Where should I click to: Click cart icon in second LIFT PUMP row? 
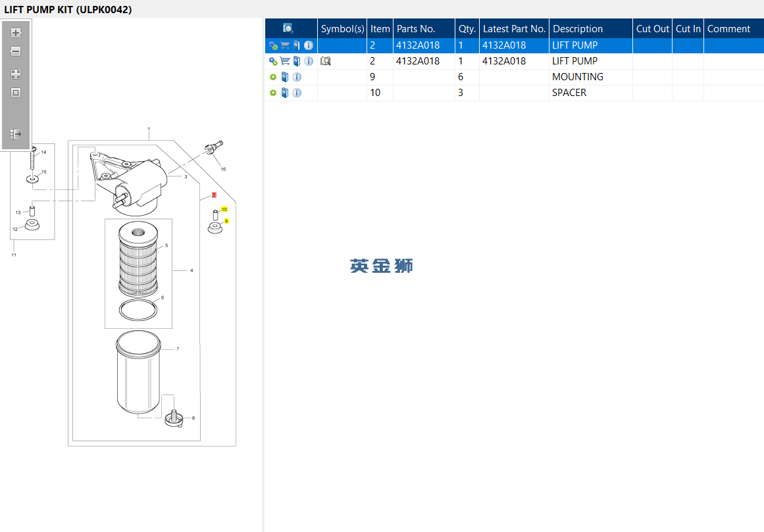pos(285,61)
